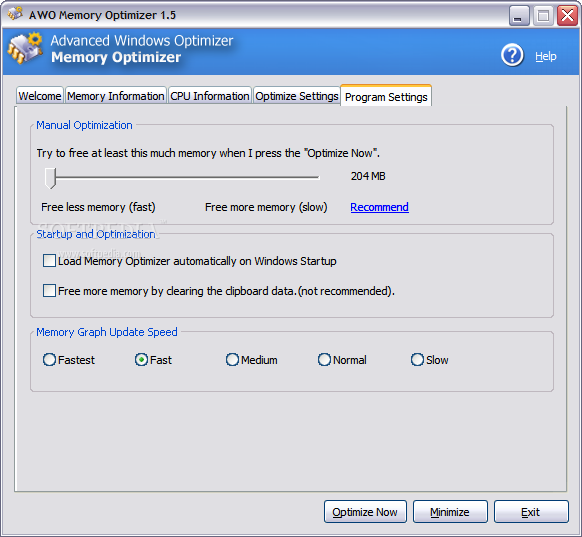Switch to the Welcome tab
The image size is (582, 537).
(40, 96)
